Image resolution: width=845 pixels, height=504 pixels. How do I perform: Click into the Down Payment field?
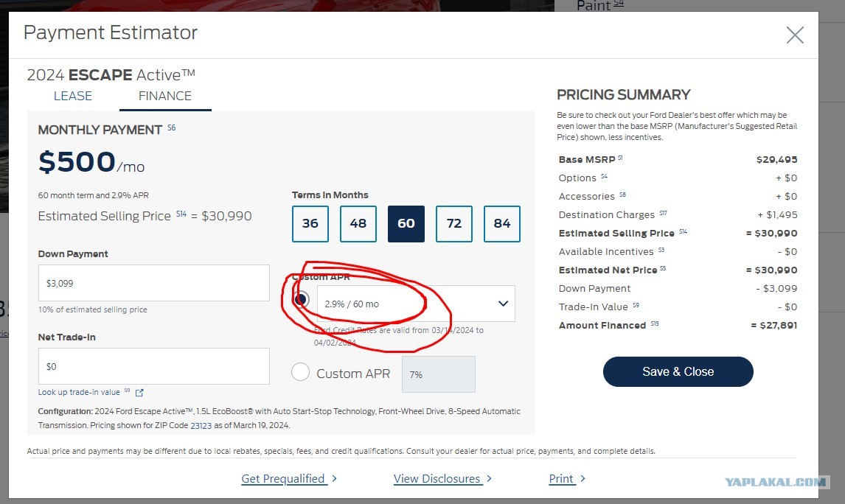[x=153, y=283]
